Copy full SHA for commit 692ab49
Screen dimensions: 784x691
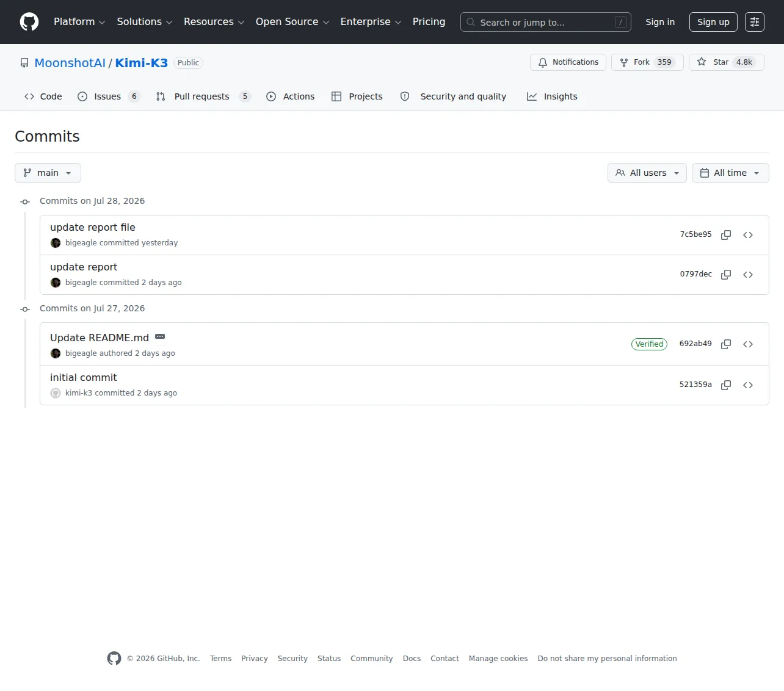[x=726, y=344]
